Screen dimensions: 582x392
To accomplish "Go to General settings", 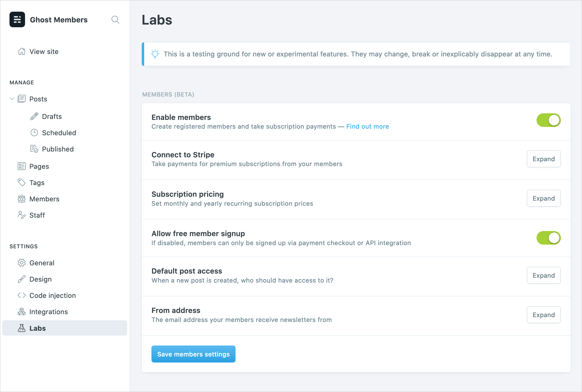I will [42, 263].
